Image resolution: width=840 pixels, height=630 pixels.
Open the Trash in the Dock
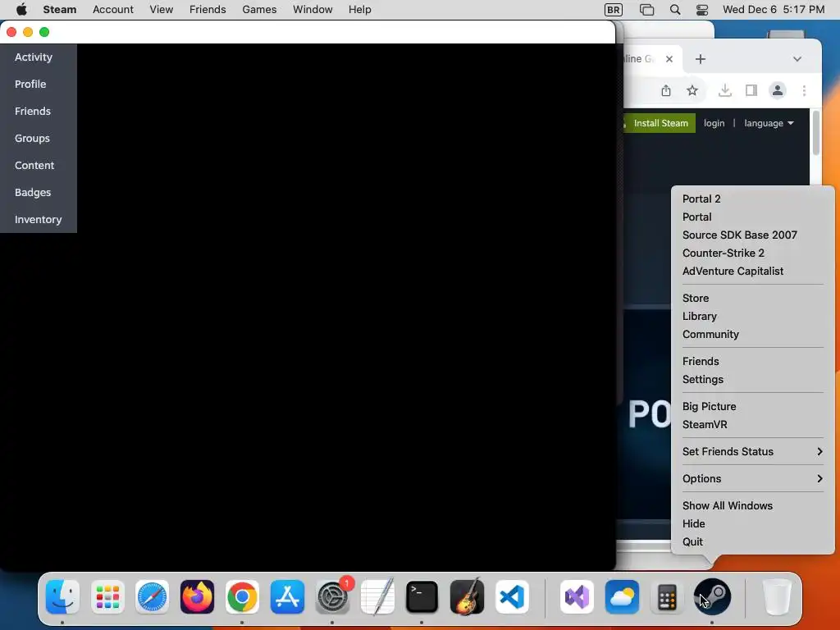(777, 596)
